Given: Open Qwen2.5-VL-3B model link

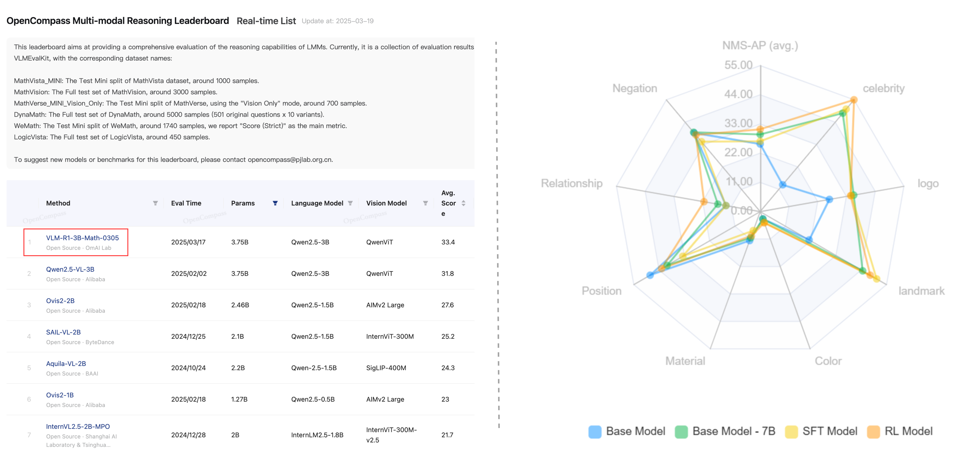Looking at the screenshot, I should [x=70, y=269].
